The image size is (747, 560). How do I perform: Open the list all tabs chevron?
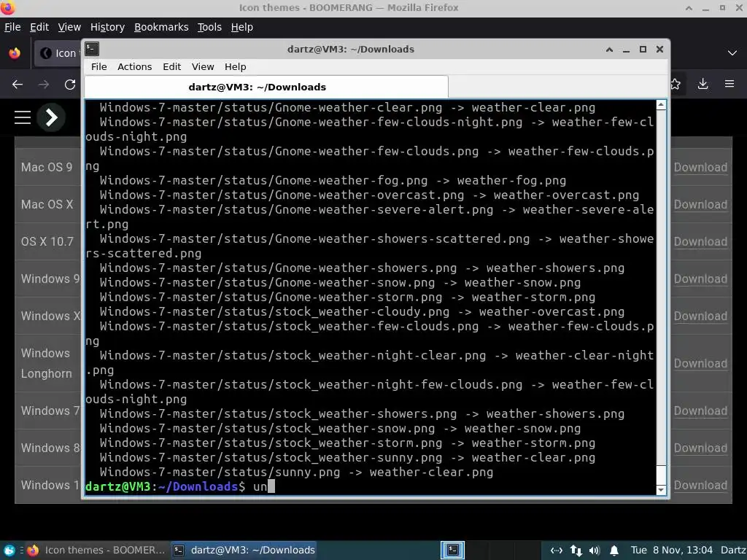click(x=732, y=52)
